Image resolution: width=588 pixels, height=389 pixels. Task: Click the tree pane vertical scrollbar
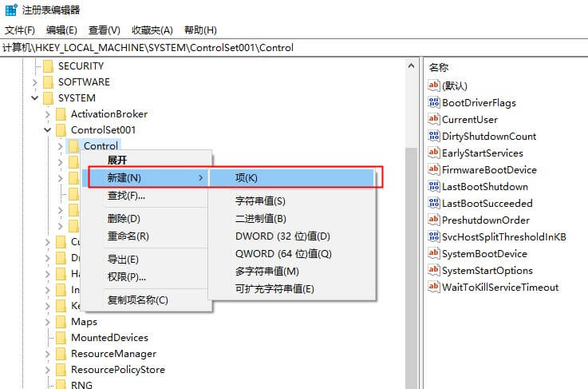click(412, 240)
